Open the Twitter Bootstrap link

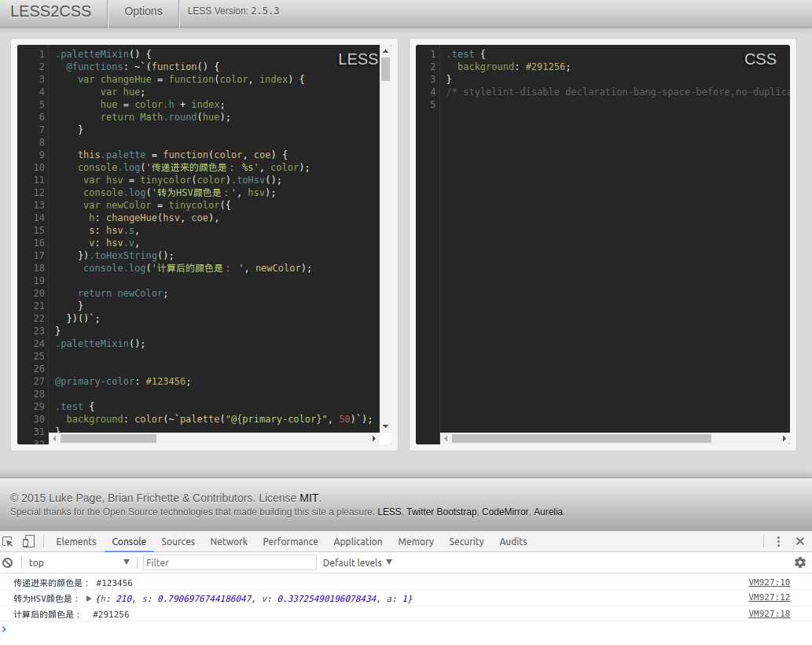click(x=441, y=512)
